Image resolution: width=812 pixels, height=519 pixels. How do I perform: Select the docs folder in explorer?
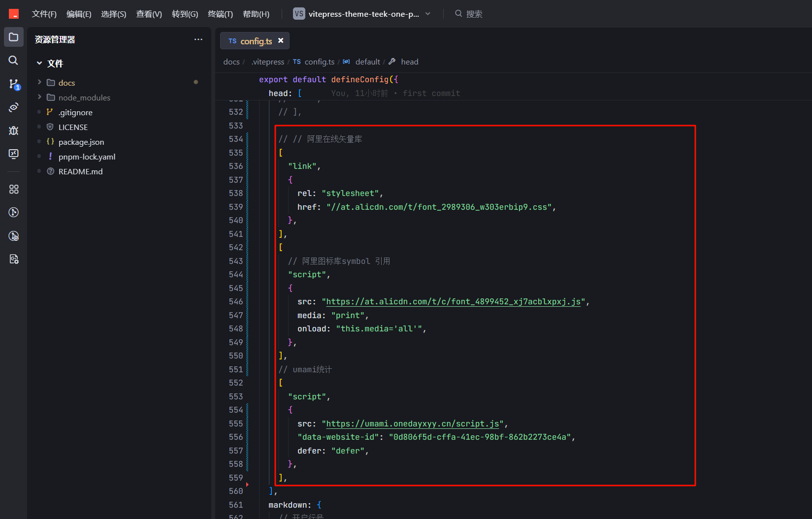[67, 83]
